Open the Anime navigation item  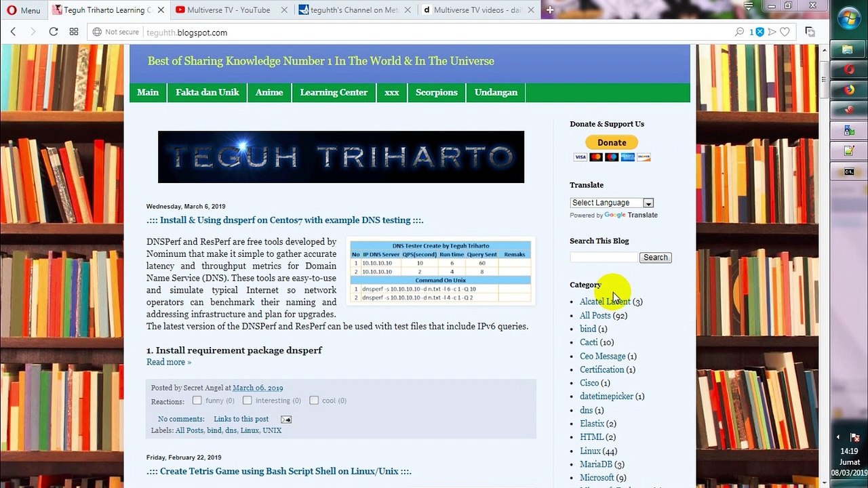tap(269, 93)
